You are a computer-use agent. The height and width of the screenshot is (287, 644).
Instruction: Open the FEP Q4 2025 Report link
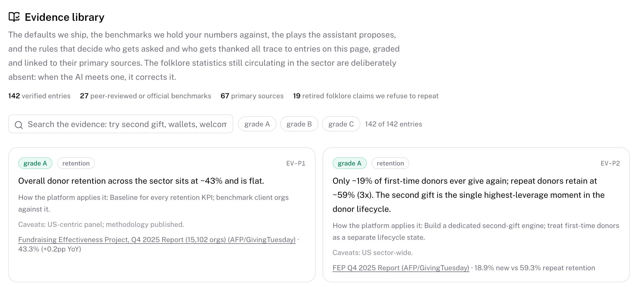[401, 268]
